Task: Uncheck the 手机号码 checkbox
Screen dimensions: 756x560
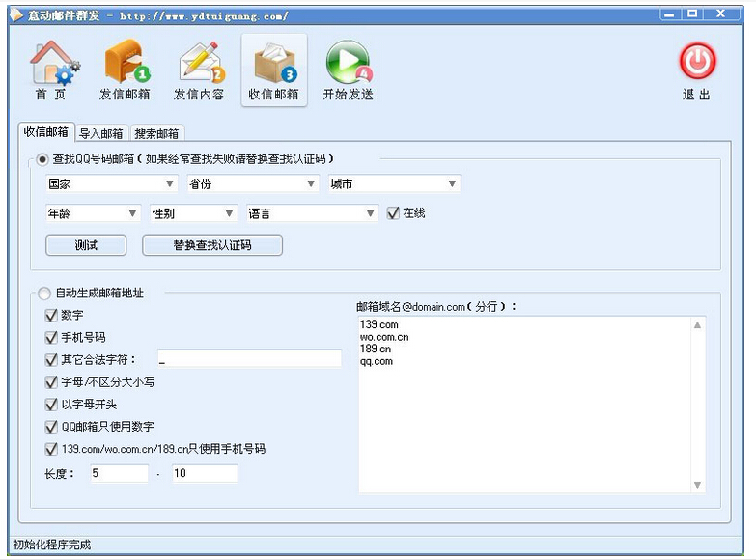Action: (52, 338)
